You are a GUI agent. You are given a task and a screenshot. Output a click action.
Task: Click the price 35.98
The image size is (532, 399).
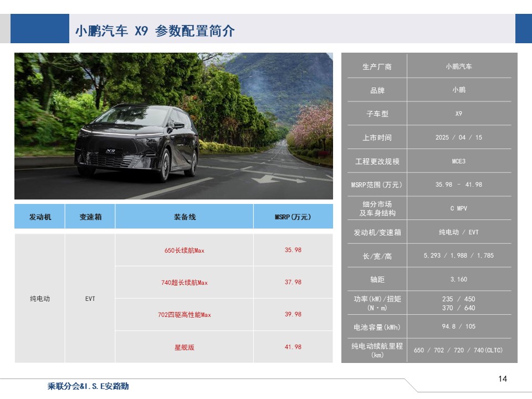pyautogui.click(x=293, y=250)
